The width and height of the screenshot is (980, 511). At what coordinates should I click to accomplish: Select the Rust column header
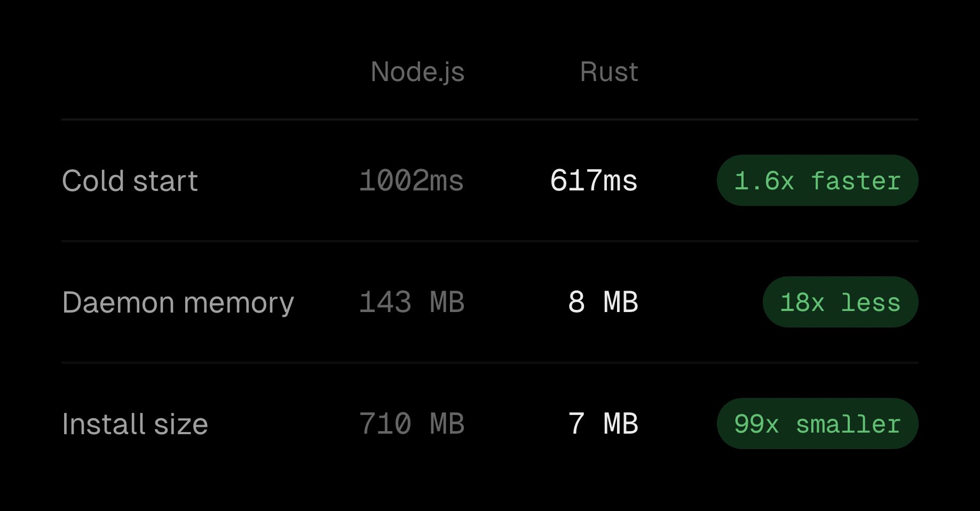[608, 72]
